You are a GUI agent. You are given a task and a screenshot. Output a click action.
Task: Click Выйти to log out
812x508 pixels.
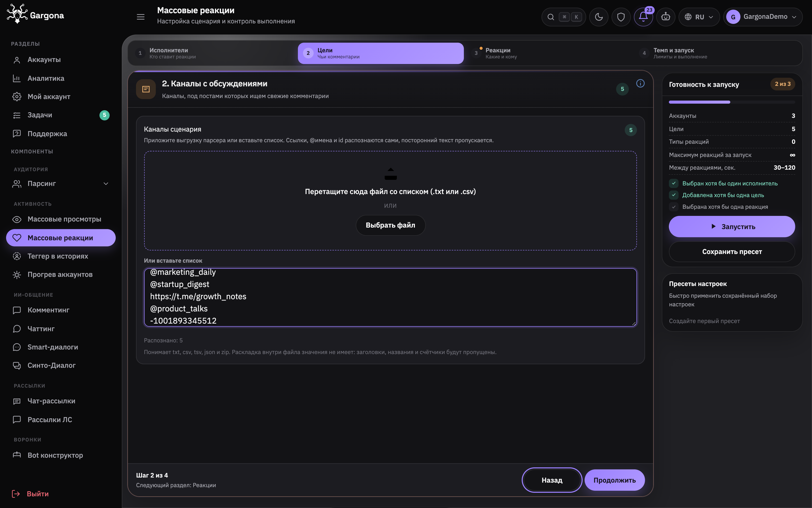point(30,494)
